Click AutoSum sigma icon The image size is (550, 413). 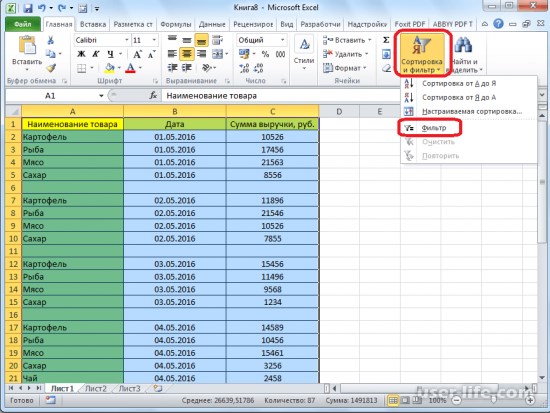(386, 40)
